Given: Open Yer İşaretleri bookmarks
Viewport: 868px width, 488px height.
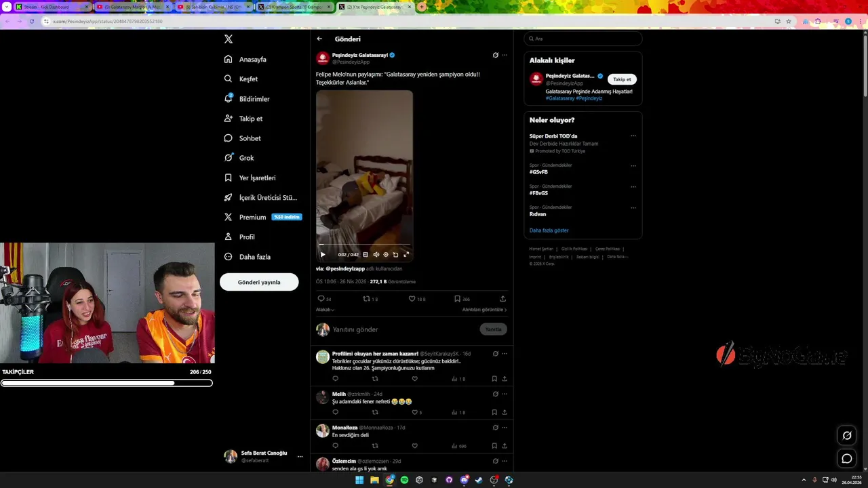Looking at the screenshot, I should [x=250, y=178].
